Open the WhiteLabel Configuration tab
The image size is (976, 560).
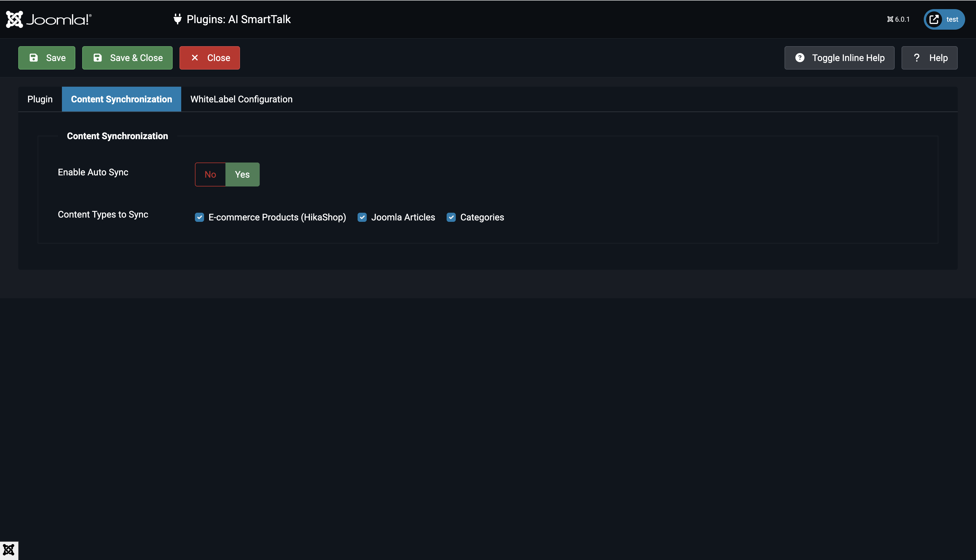[x=241, y=99]
